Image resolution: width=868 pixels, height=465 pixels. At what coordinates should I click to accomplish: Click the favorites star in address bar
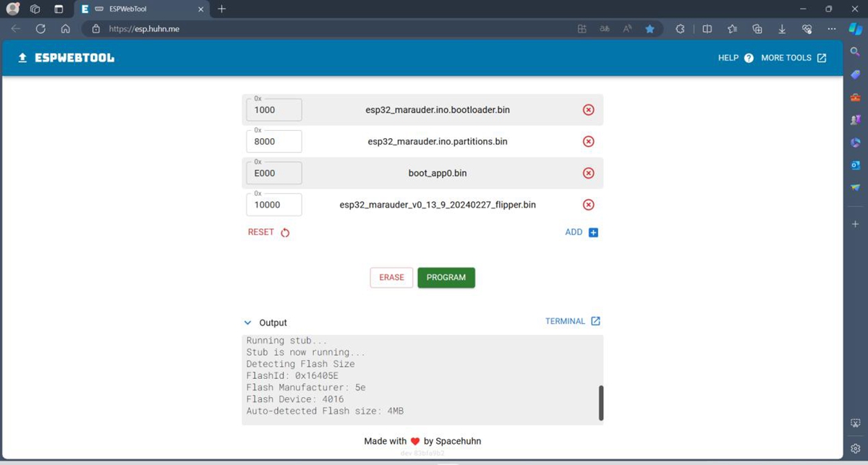coord(650,29)
